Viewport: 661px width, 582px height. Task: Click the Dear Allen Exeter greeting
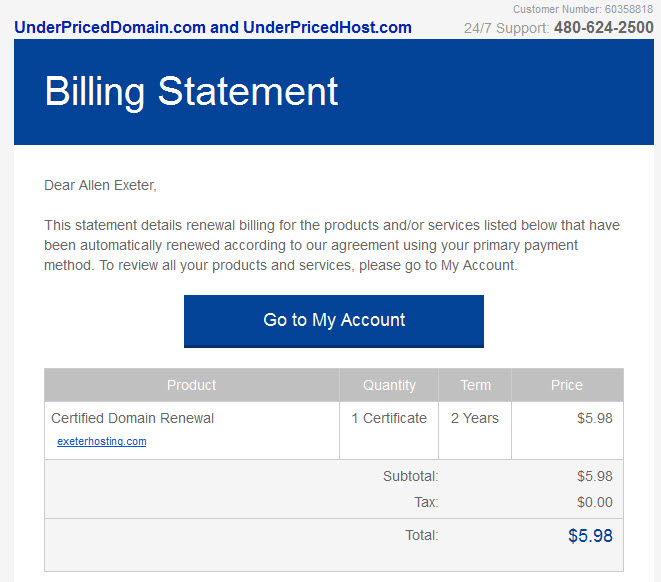click(100, 185)
